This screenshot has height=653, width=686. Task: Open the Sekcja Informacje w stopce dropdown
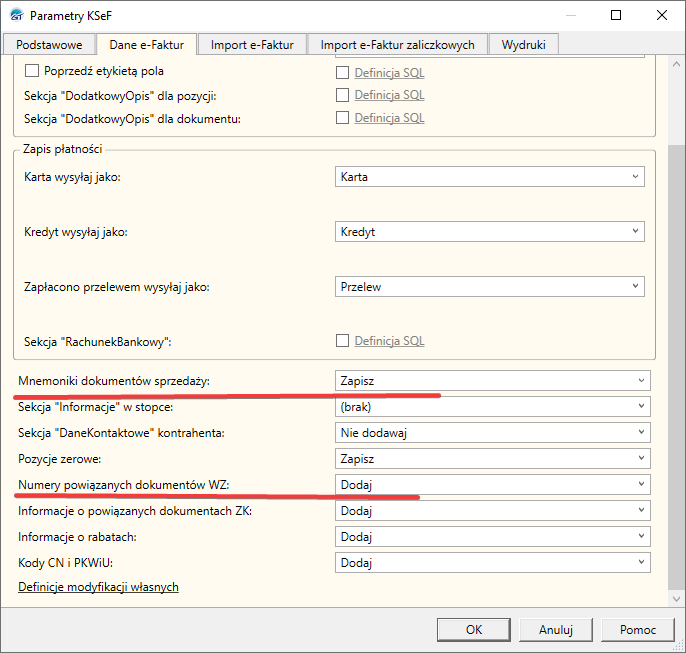coord(493,407)
